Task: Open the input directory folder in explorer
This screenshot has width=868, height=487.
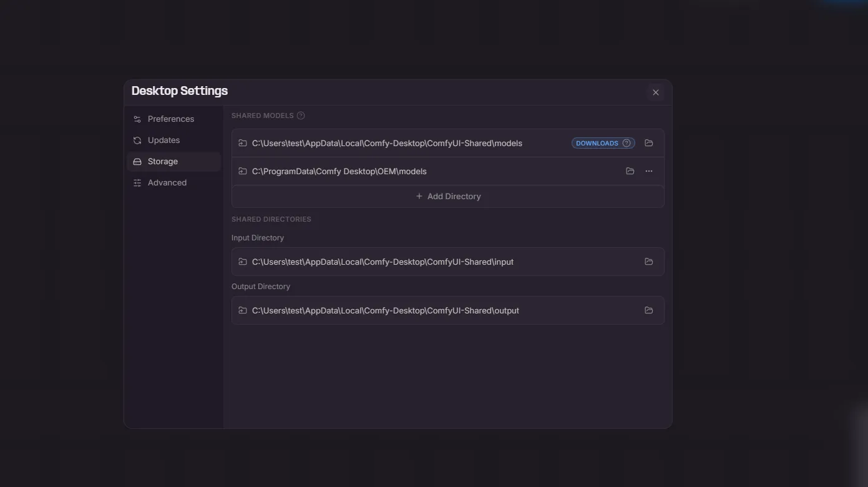Action: (649, 262)
